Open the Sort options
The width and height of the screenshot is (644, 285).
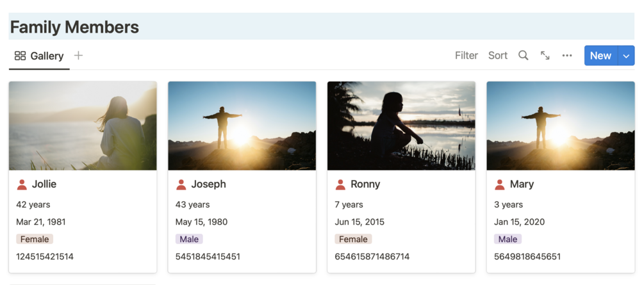(498, 56)
